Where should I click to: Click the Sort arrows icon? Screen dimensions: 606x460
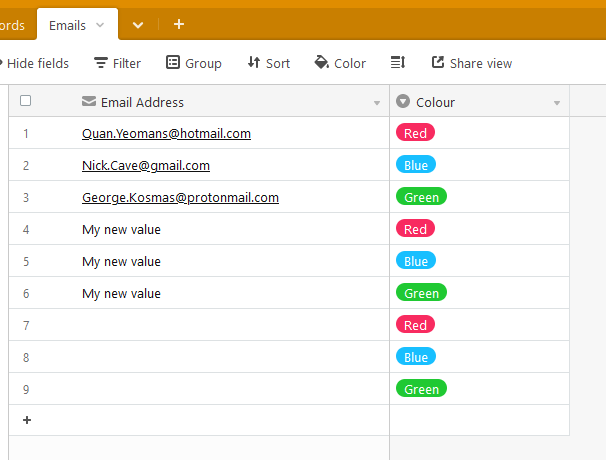(x=254, y=62)
